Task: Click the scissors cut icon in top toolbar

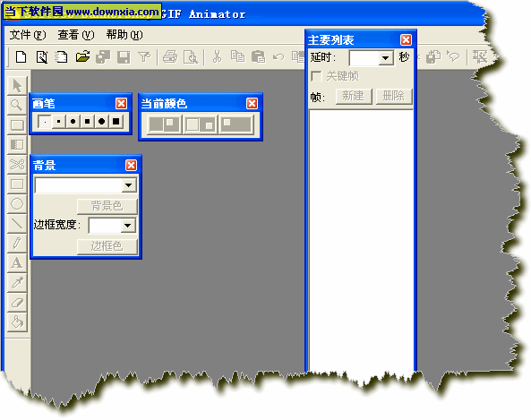Action: (x=217, y=57)
